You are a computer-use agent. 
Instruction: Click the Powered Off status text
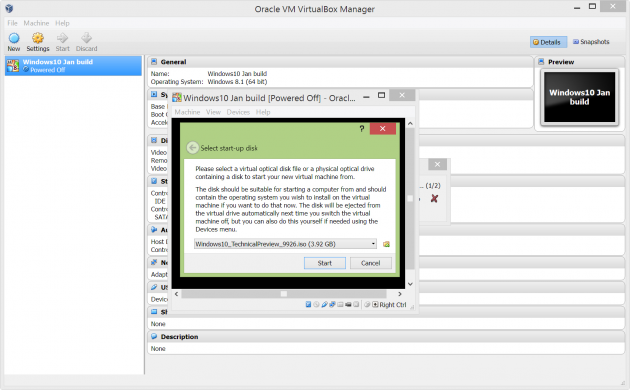coord(47,70)
